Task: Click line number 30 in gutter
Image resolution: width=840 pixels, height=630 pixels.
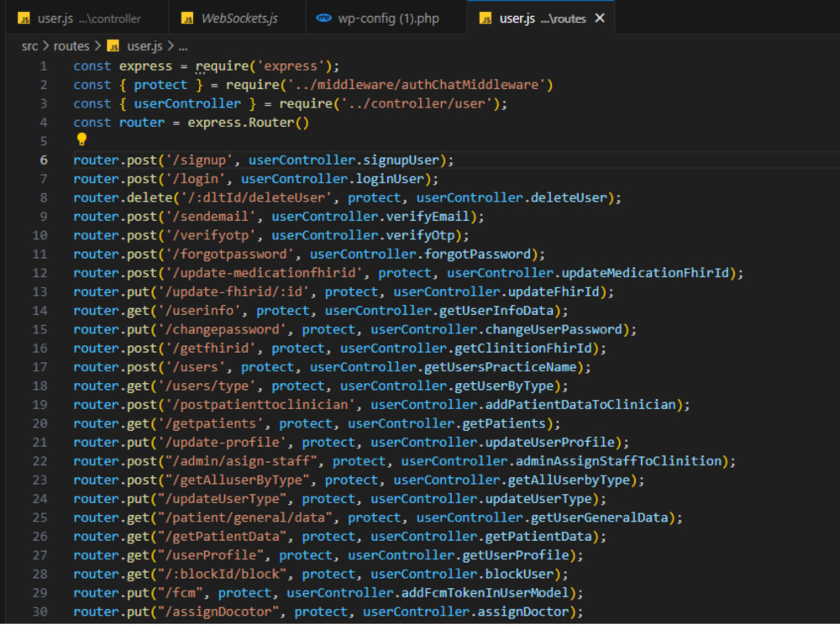Action: coord(39,612)
